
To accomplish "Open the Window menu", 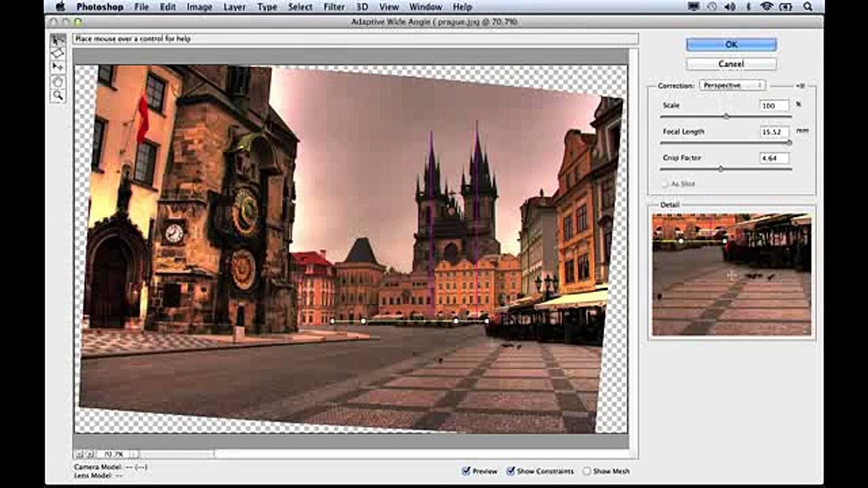I will (x=425, y=7).
